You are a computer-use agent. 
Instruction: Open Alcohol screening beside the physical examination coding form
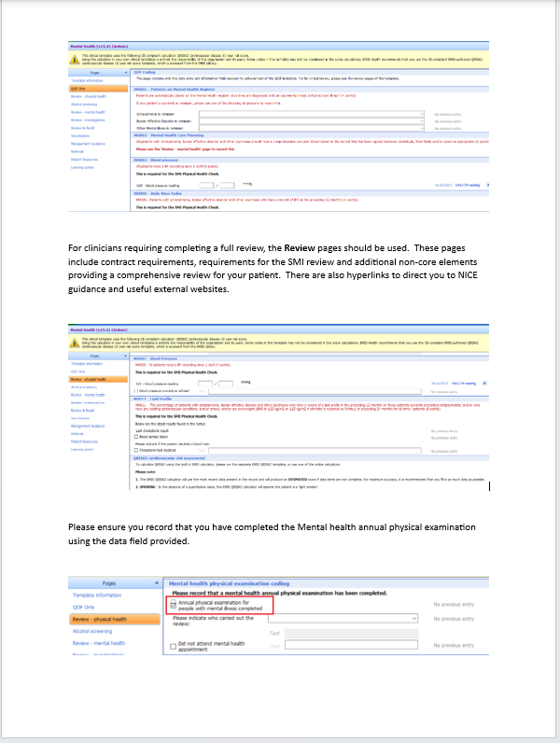[x=92, y=631]
